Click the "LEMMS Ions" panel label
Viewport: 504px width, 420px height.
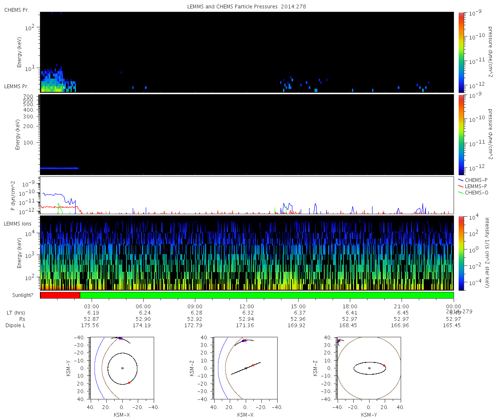(x=18, y=224)
